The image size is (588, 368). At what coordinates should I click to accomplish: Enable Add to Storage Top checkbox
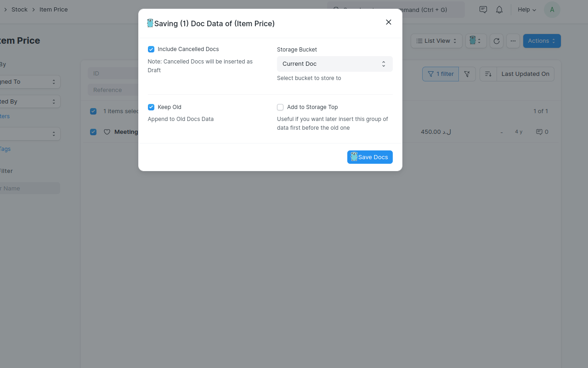click(280, 107)
